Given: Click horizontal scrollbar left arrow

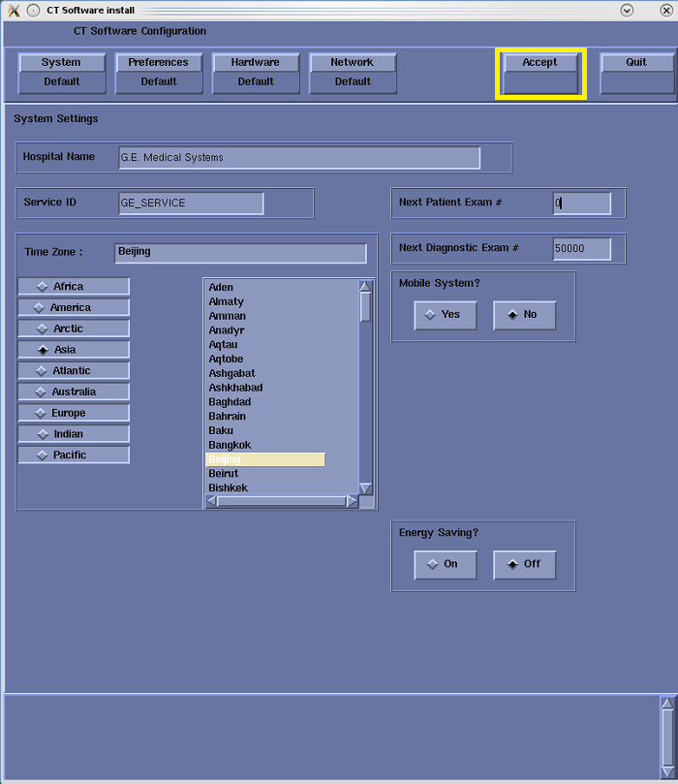Looking at the screenshot, I should (x=211, y=502).
